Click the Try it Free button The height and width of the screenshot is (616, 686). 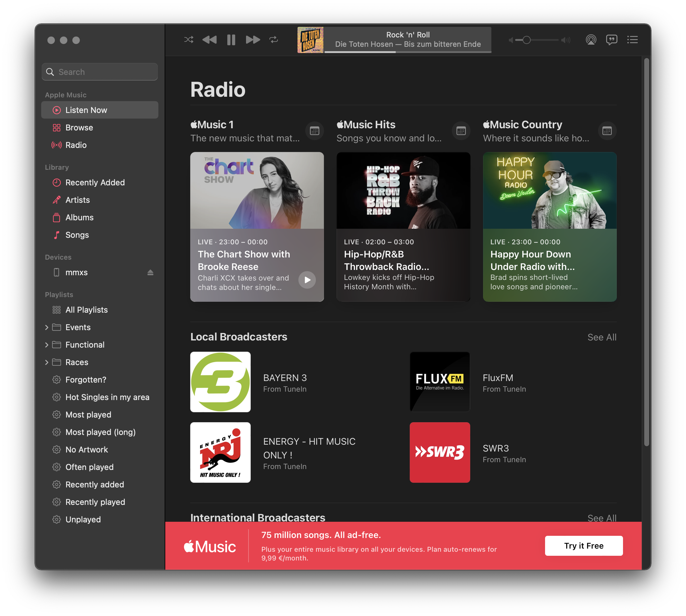click(583, 545)
